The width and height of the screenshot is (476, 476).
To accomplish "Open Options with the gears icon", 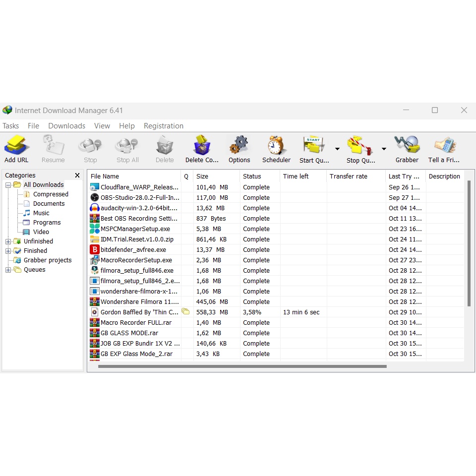I will coord(239,145).
